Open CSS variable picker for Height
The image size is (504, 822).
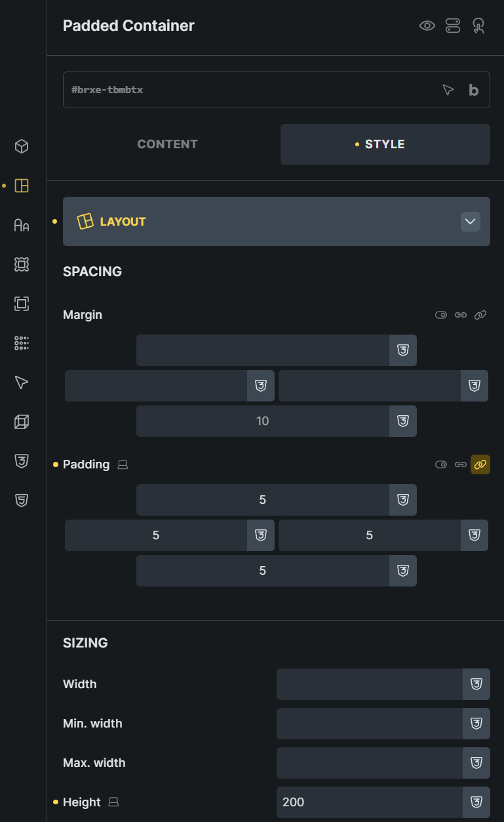click(476, 802)
